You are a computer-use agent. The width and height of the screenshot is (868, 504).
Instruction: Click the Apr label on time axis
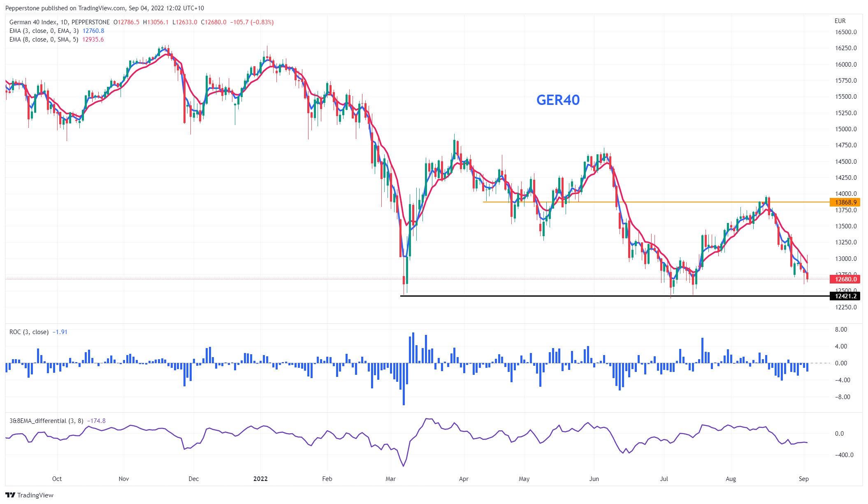(x=464, y=479)
